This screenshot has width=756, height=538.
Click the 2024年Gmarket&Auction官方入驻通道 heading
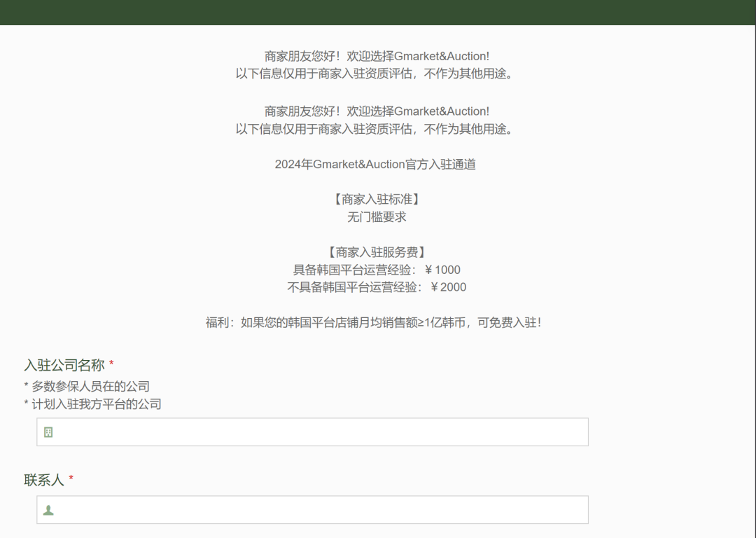376,164
